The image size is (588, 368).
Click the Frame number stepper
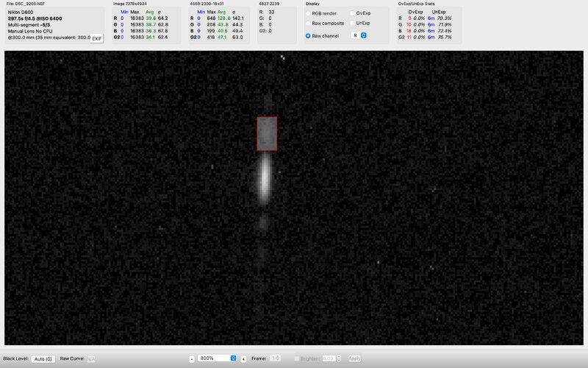coord(275,358)
